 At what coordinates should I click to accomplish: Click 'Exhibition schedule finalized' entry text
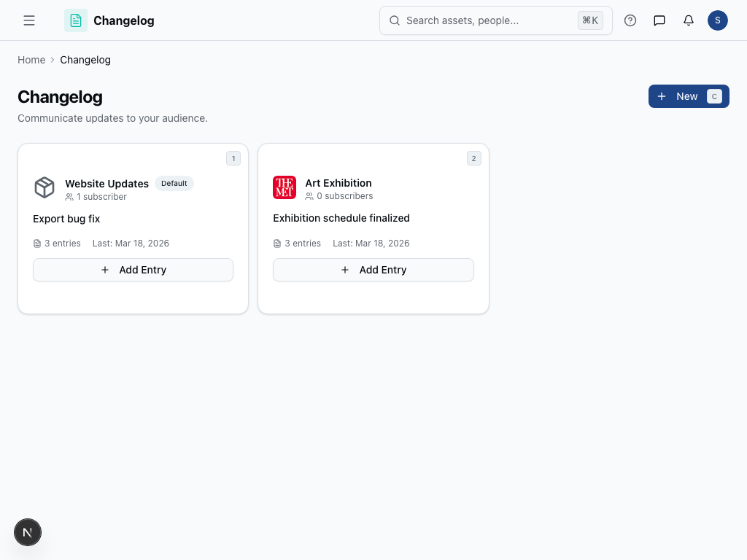341,218
